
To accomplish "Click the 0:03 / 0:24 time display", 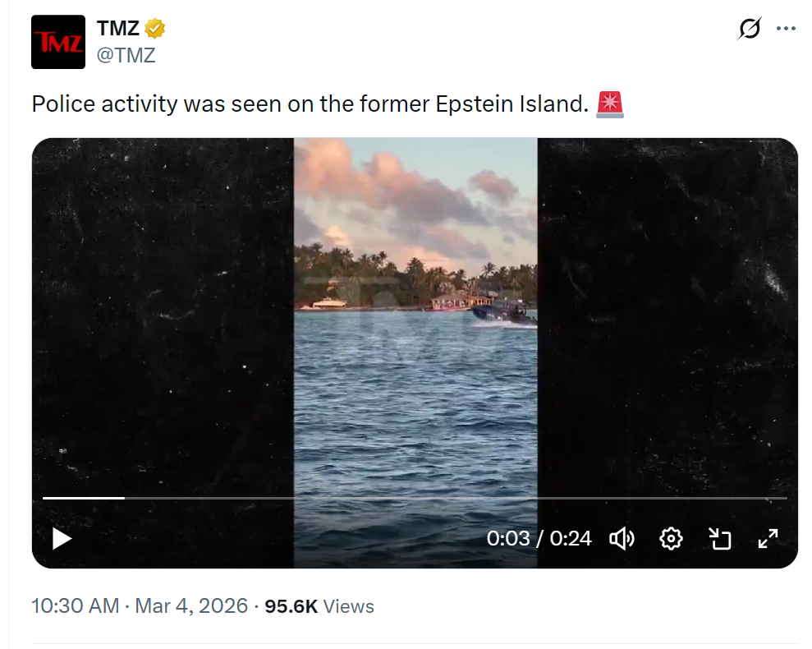I will pos(539,539).
